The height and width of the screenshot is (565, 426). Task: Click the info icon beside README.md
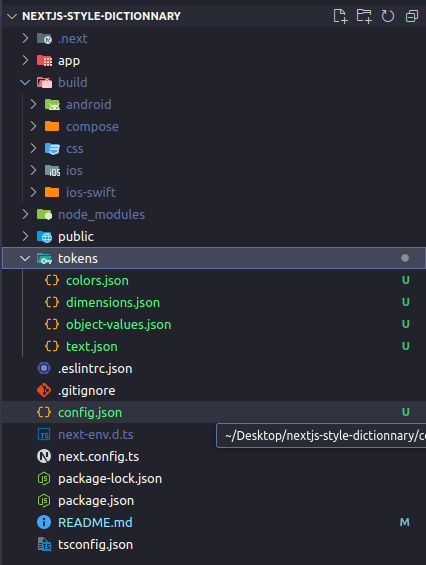(44, 522)
